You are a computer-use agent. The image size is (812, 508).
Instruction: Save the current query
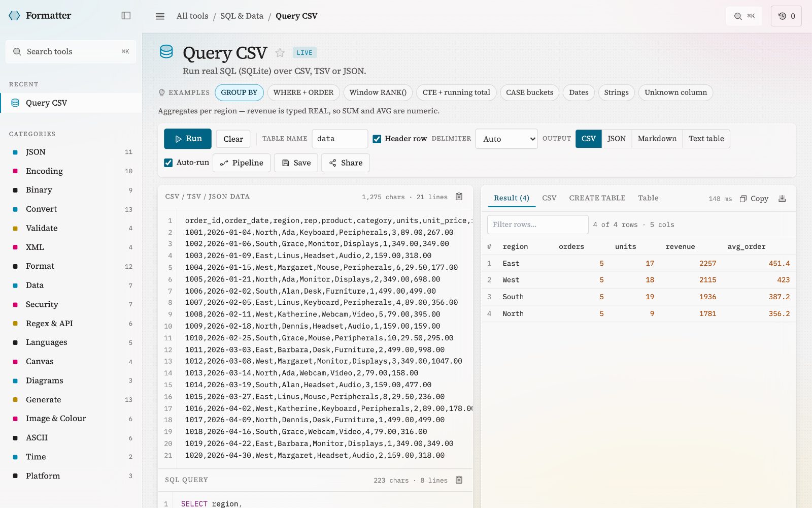pos(296,163)
